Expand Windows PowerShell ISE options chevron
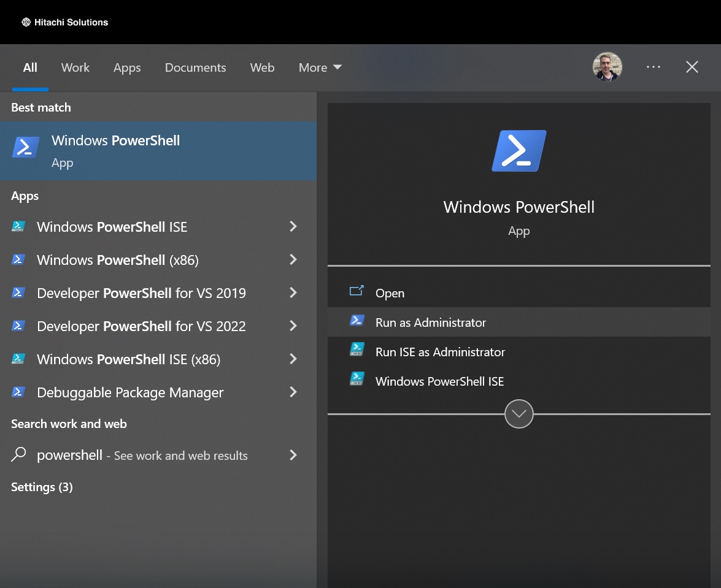Viewport: 721px width, 588px height. click(293, 226)
